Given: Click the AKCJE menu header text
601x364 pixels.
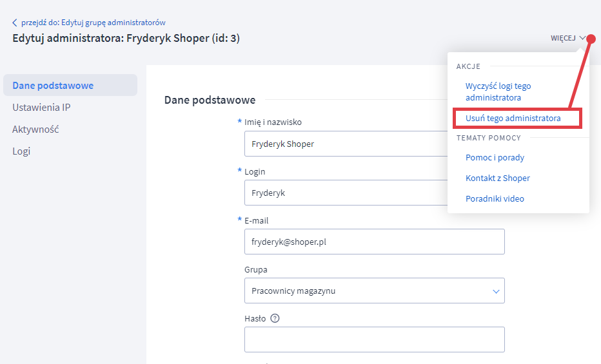Looking at the screenshot, I should click(x=468, y=66).
